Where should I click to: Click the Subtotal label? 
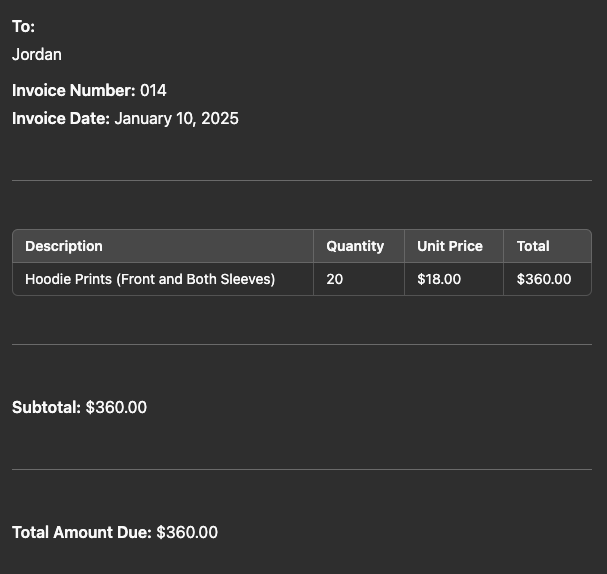(x=46, y=407)
